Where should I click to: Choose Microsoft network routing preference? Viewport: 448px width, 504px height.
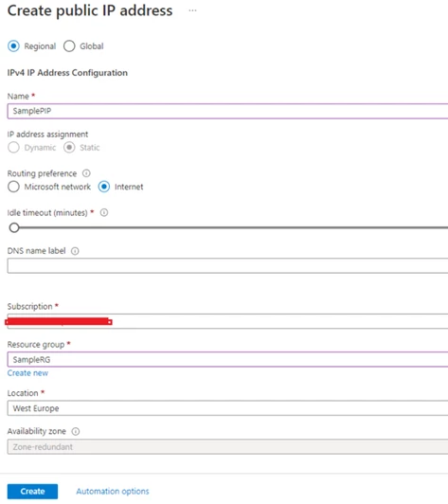pos(13,187)
